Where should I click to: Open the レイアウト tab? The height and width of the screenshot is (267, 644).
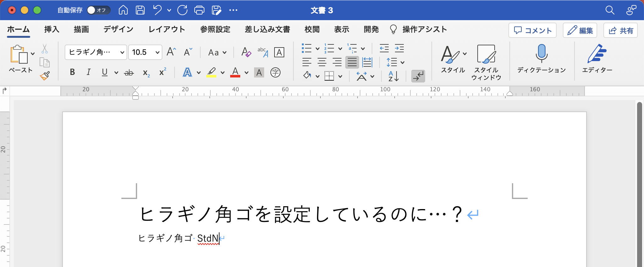click(x=167, y=30)
